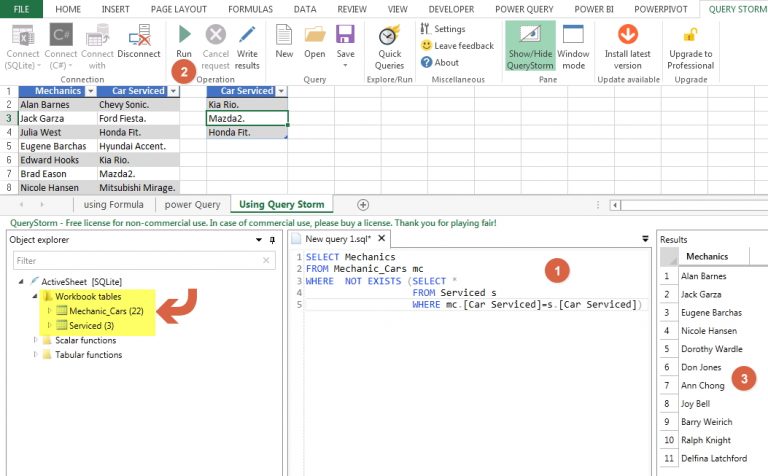Open the FORMULAS ribbon tab
Viewport: 768px width, 476px height.
click(x=250, y=9)
